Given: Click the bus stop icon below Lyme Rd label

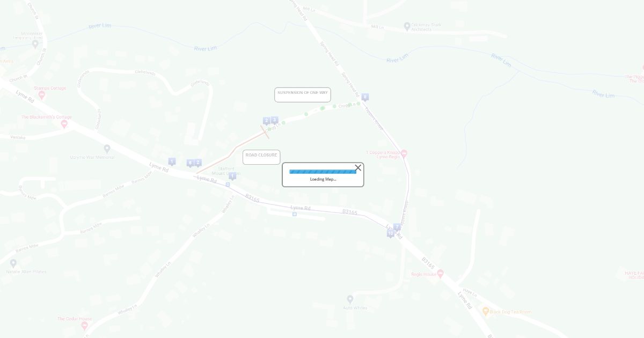Looking at the screenshot, I should coord(295,214).
